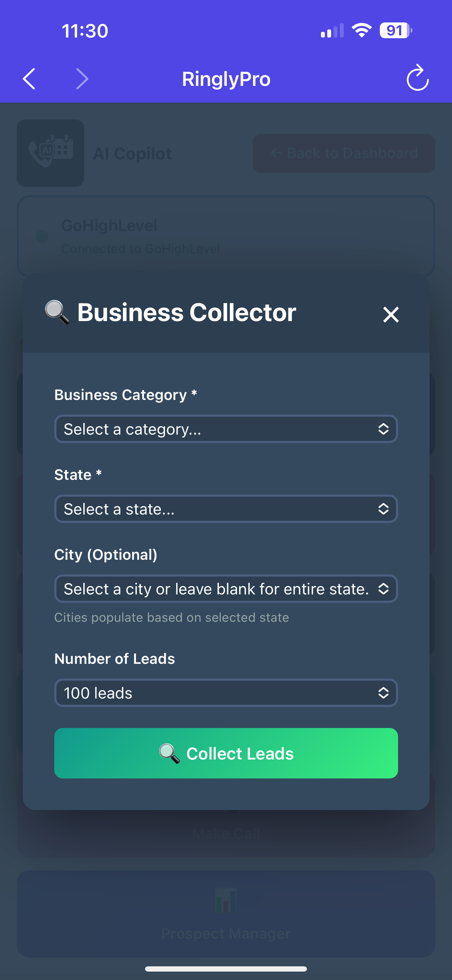Click the magnifying glass next to Business Collector
This screenshot has width=452, height=980.
tap(56, 312)
